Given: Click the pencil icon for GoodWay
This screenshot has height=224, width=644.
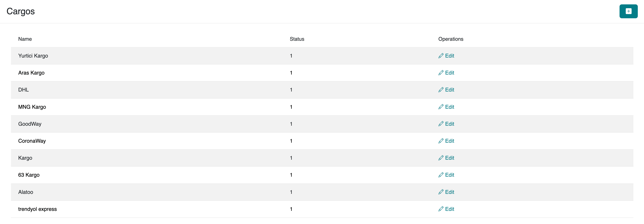Looking at the screenshot, I should (441, 124).
